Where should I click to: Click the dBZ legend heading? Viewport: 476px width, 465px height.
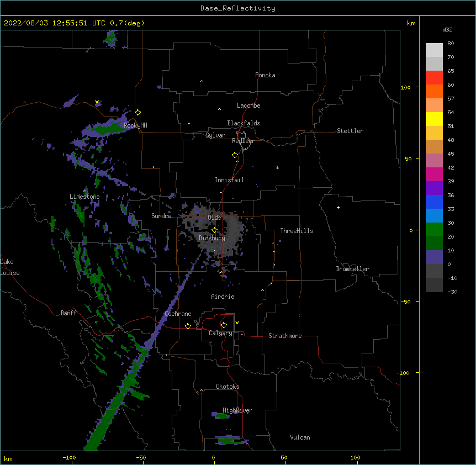447,29
